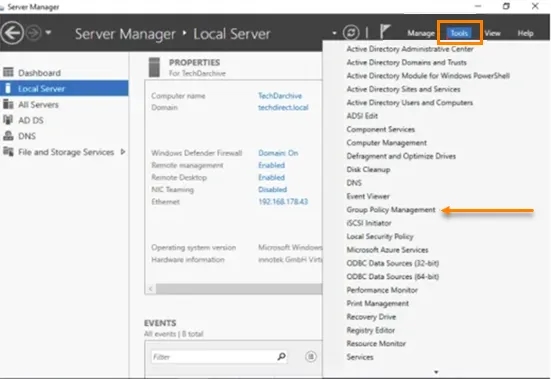
Task: Open the Tools menu
Action: click(459, 33)
